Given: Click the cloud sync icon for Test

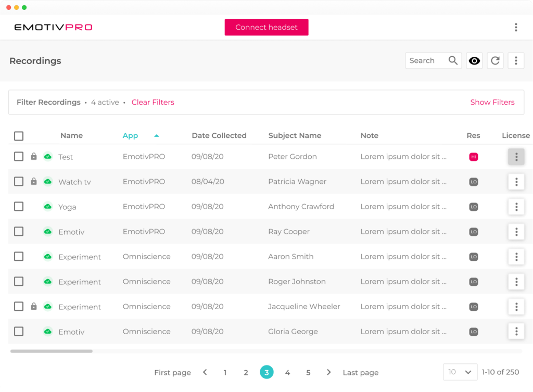Looking at the screenshot, I should [48, 156].
